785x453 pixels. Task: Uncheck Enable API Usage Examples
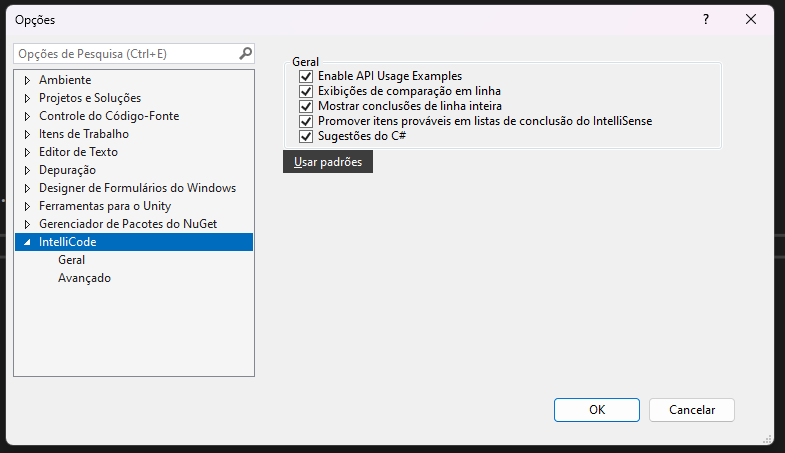(306, 77)
